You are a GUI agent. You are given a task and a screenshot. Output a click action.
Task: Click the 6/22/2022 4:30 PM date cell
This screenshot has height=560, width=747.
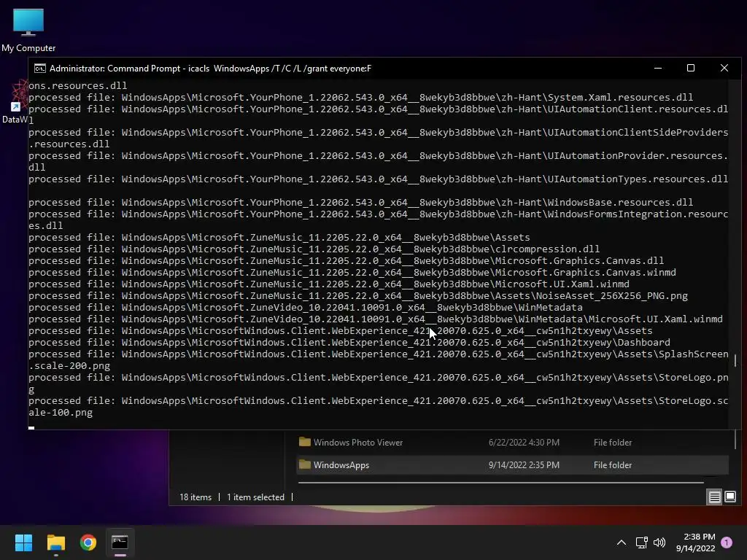pos(524,443)
